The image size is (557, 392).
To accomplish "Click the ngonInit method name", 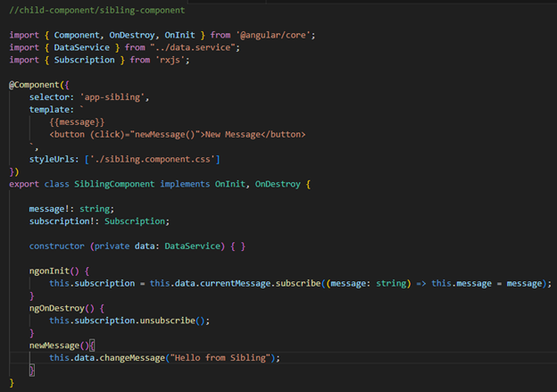I will pos(53,271).
